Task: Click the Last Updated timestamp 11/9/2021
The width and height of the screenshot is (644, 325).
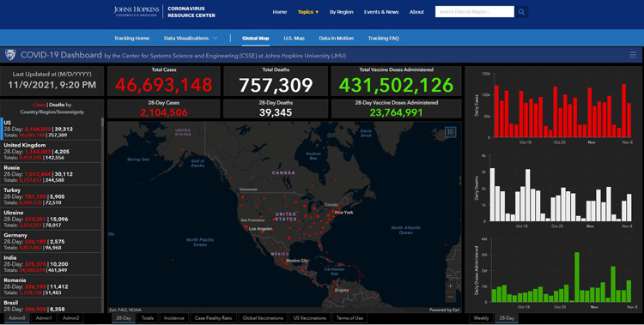Action: [52, 85]
